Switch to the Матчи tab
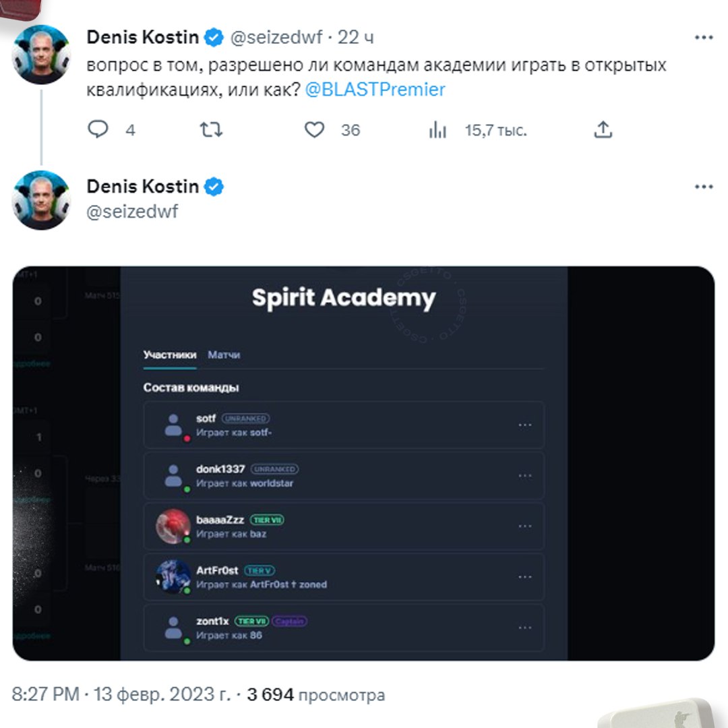The width and height of the screenshot is (728, 728). [224, 355]
